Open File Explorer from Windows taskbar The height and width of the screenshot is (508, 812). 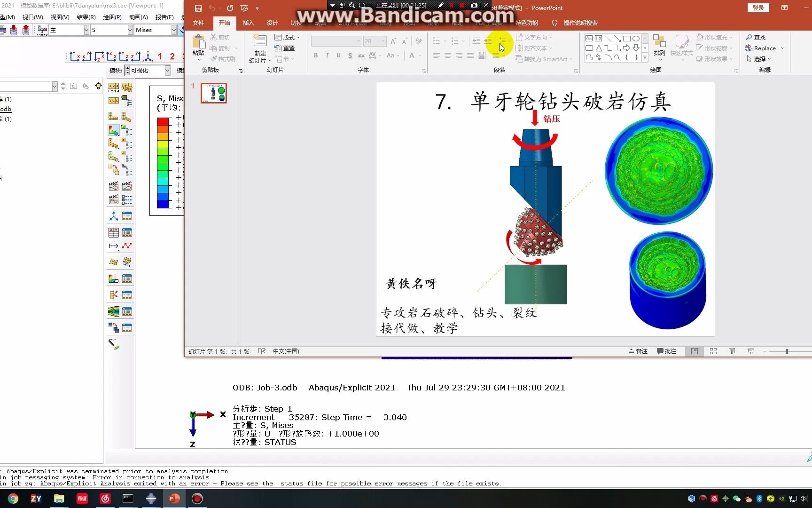coord(59,499)
